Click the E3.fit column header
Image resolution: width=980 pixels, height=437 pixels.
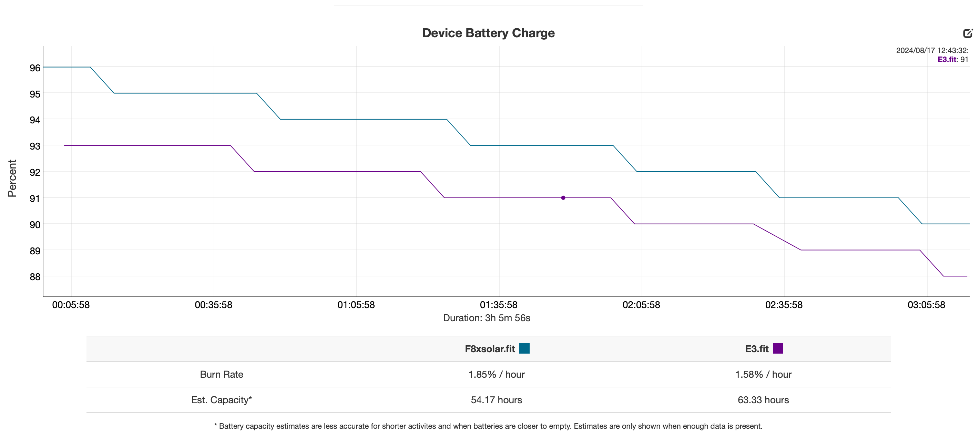click(756, 349)
